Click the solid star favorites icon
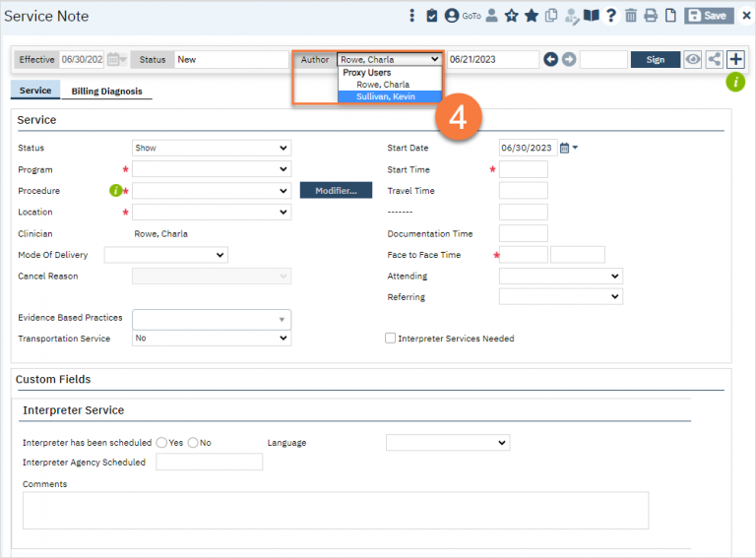The height and width of the screenshot is (558, 756). point(532,16)
